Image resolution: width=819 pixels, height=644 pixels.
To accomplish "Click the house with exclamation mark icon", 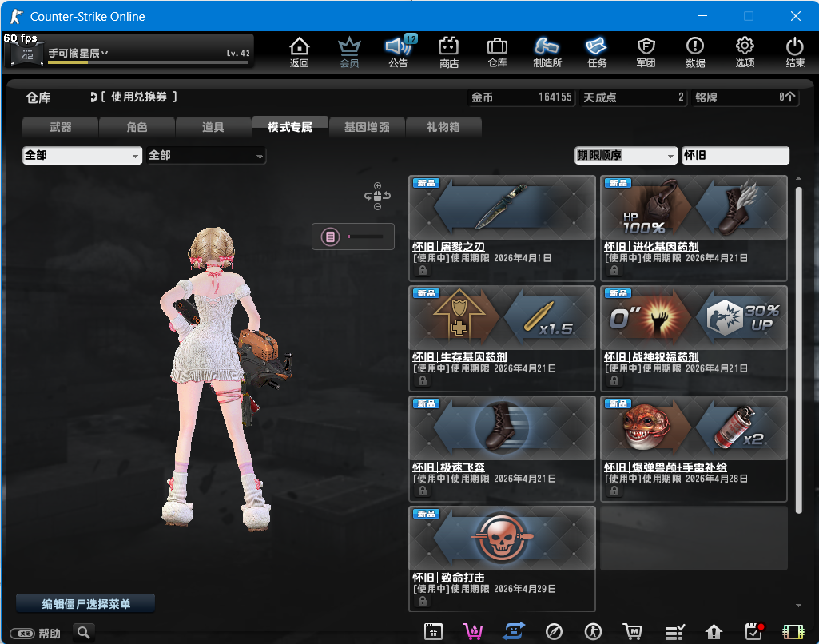I will [x=714, y=632].
